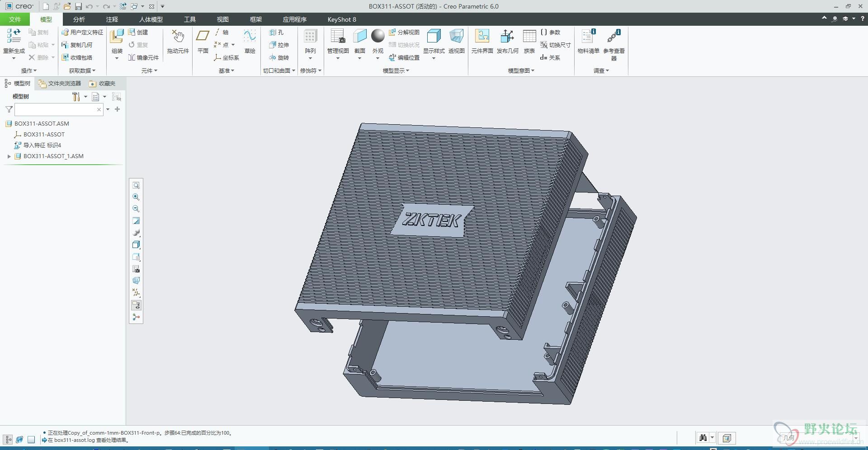The width and height of the screenshot is (868, 450).
Task: Click the Pattern (阵列) icon
Action: (310, 36)
